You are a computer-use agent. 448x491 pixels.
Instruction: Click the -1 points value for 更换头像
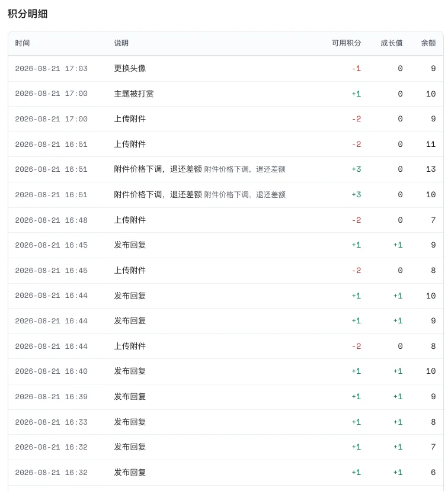pyautogui.click(x=356, y=69)
